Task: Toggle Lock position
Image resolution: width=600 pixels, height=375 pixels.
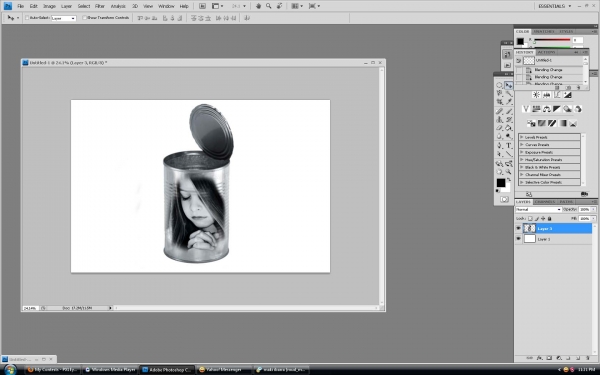Action: 543,218
